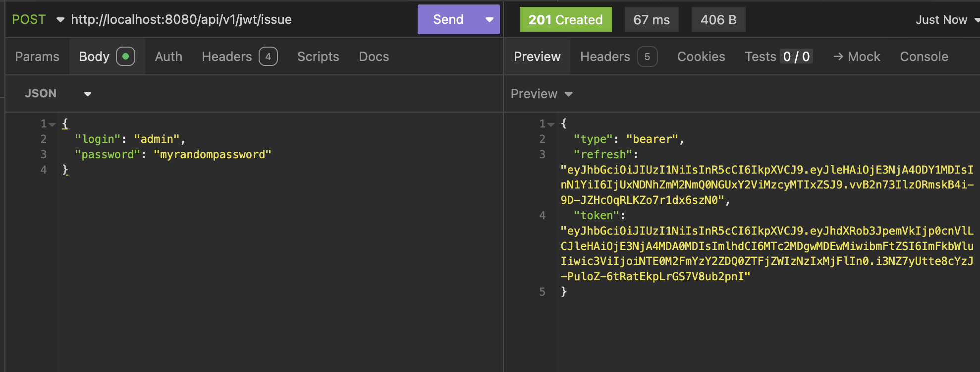The height and width of the screenshot is (372, 980).
Task: Click the request URL field
Action: tap(238, 19)
